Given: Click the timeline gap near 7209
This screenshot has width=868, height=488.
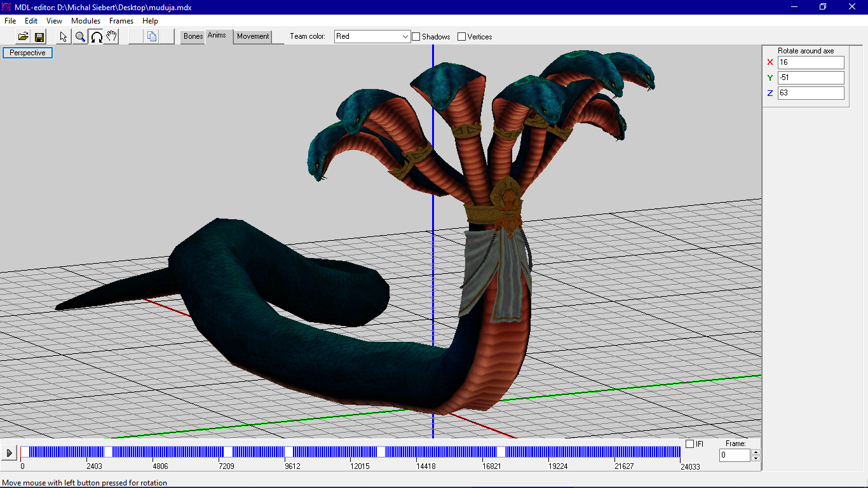Looking at the screenshot, I should 227,452.
